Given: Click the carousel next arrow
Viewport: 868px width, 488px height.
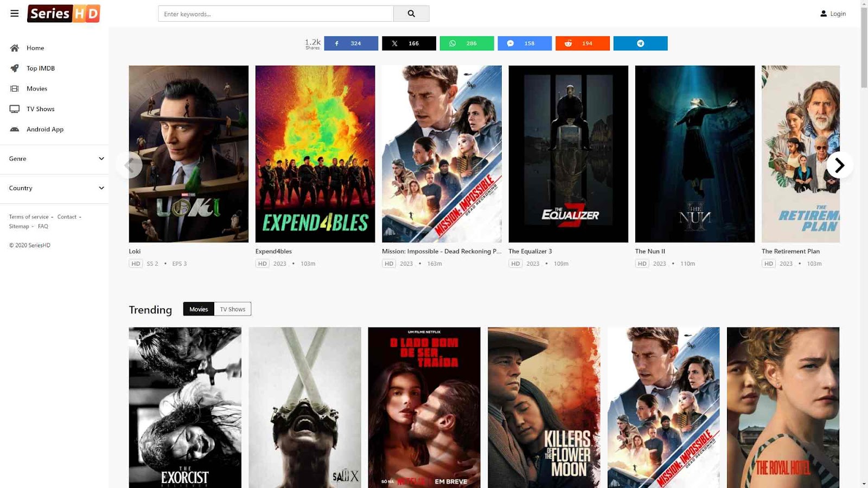Looking at the screenshot, I should point(840,165).
